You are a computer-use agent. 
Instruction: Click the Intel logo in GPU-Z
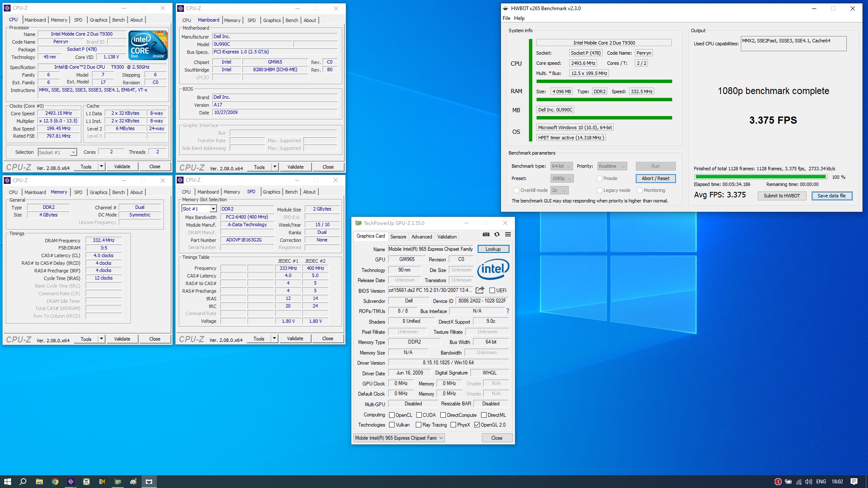click(493, 269)
